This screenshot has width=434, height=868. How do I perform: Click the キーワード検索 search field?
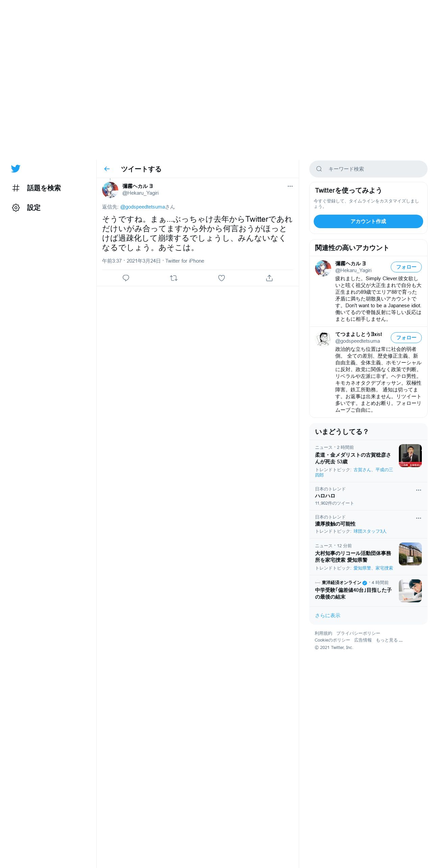coord(368,169)
